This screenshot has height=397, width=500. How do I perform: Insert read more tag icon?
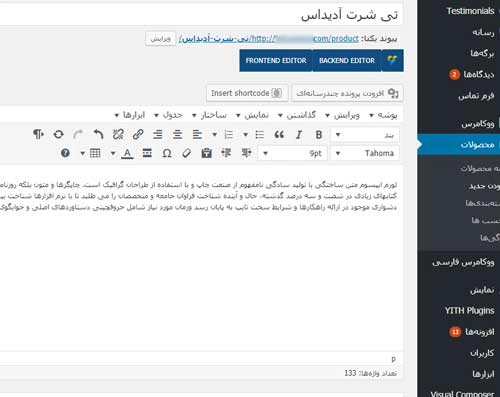147,153
